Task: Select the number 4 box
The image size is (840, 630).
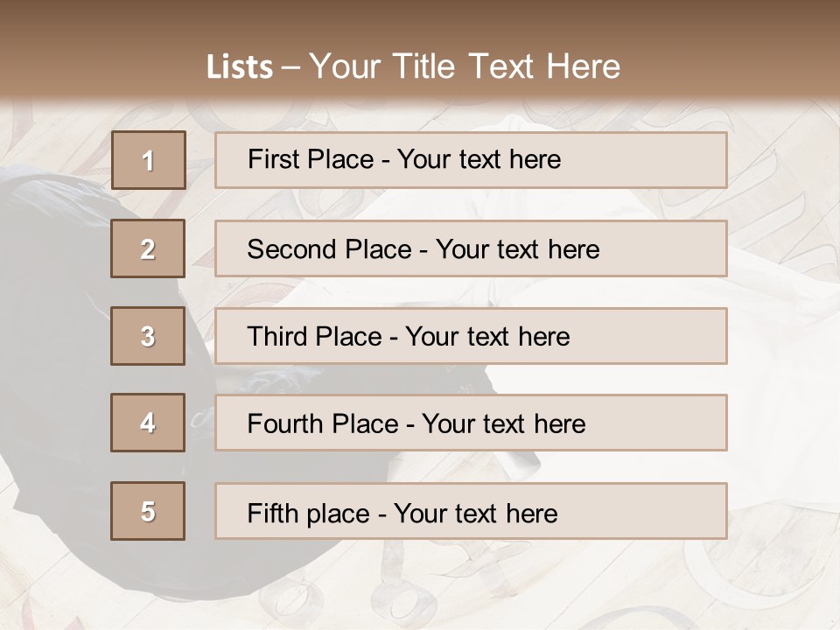Action: pyautogui.click(x=149, y=423)
